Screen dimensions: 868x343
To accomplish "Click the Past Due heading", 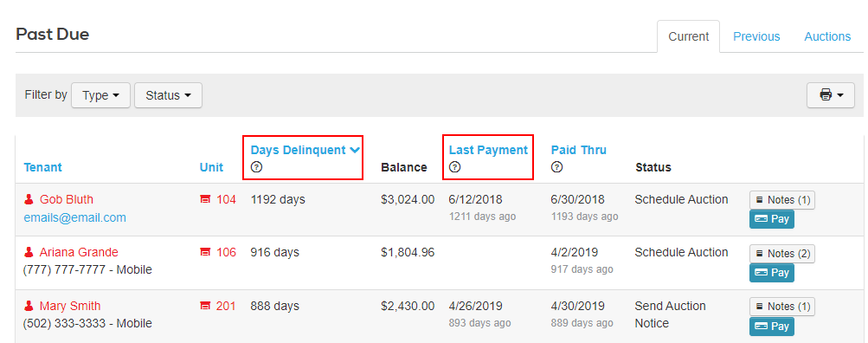I will pyautogui.click(x=53, y=35).
